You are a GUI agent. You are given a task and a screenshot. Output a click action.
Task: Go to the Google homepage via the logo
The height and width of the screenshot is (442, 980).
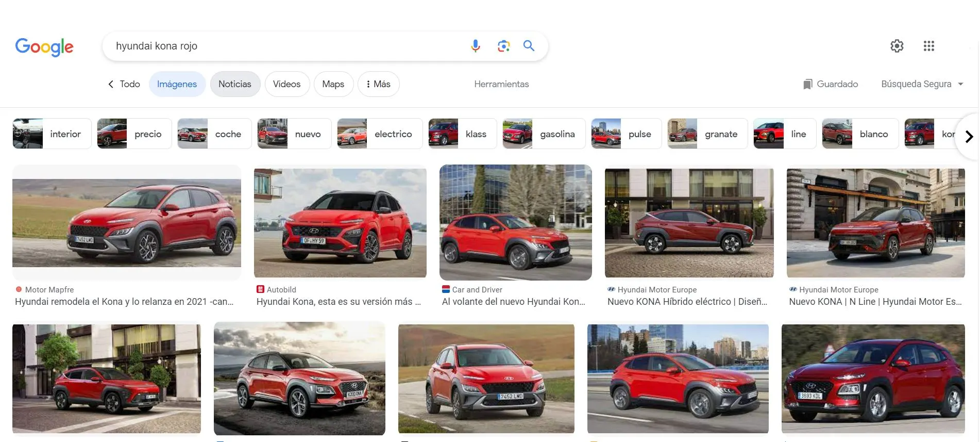coord(44,47)
